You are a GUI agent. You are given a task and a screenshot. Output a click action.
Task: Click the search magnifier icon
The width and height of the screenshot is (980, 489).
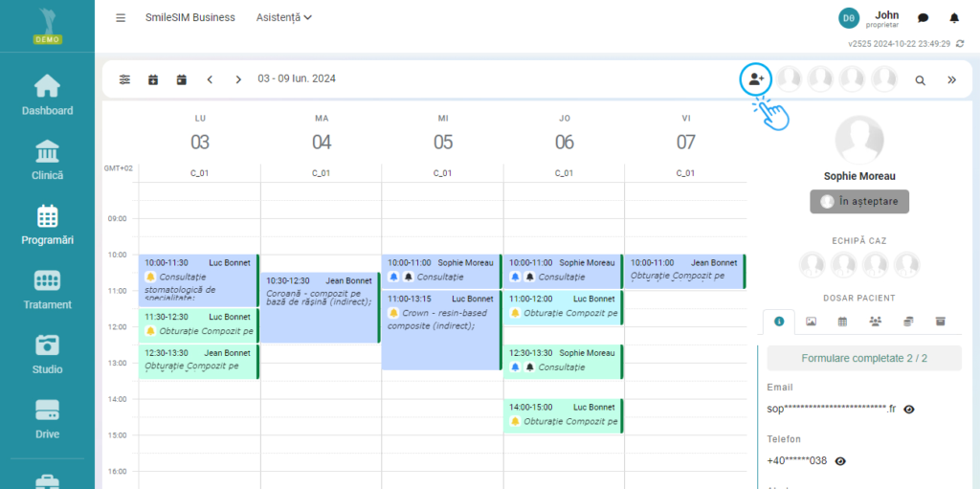920,80
